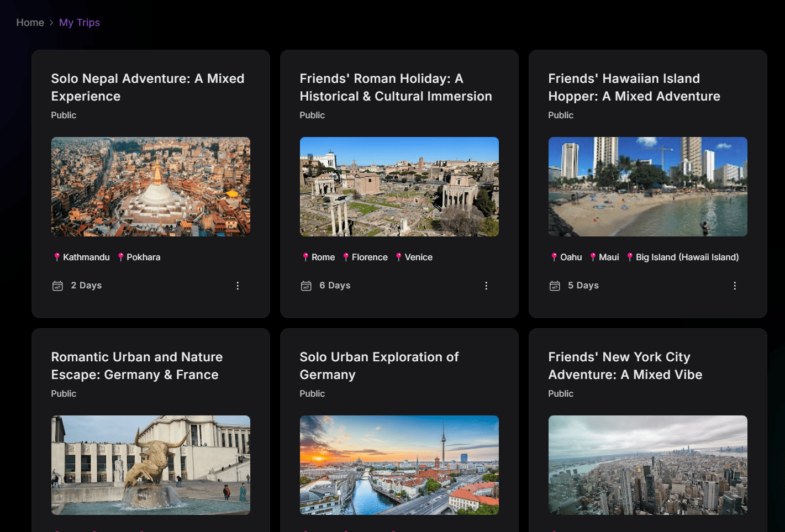Click the breadcrumb chevron separator
The height and width of the screenshot is (532, 785).
51,23
